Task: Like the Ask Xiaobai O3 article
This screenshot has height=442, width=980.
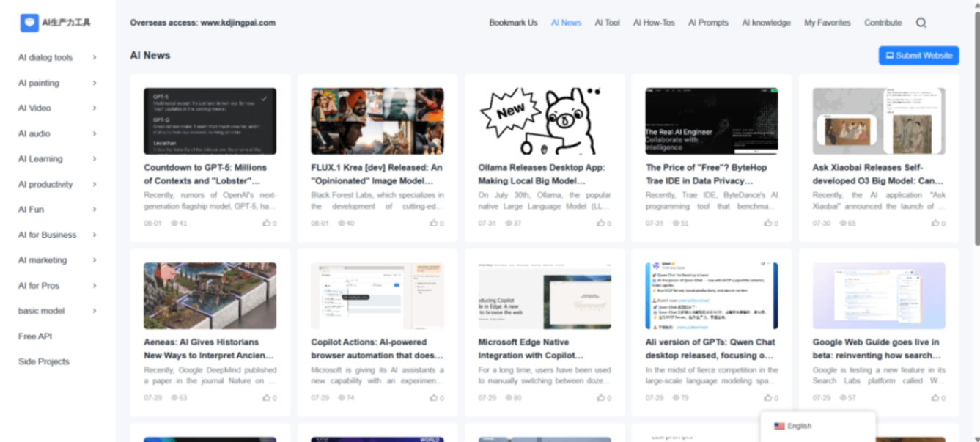Action: pos(935,224)
